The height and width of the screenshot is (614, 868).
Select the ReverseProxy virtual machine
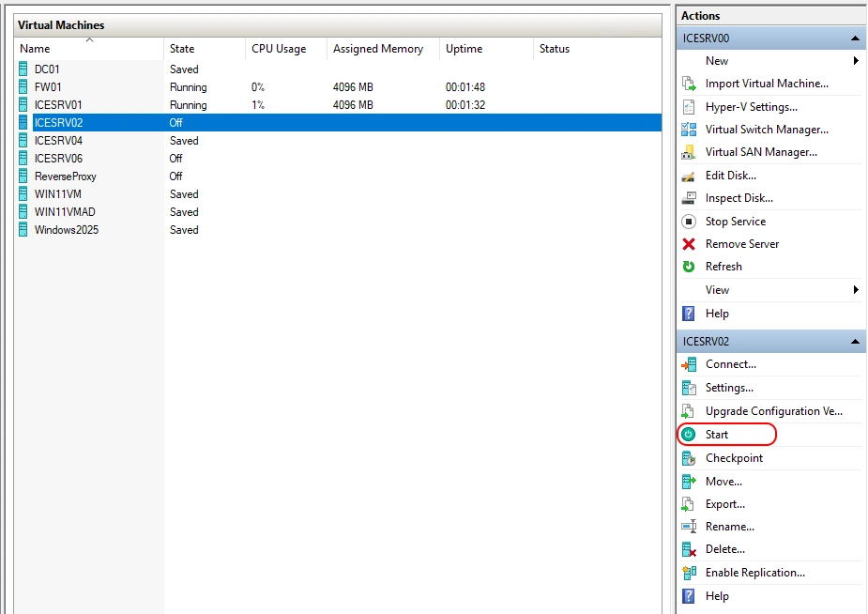[66, 177]
